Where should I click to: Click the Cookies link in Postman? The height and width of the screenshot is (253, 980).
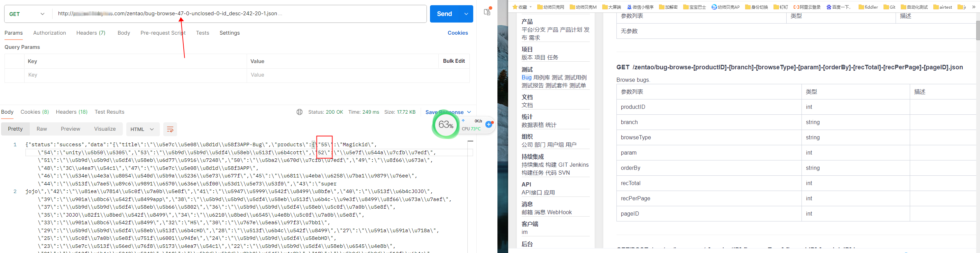click(x=458, y=33)
